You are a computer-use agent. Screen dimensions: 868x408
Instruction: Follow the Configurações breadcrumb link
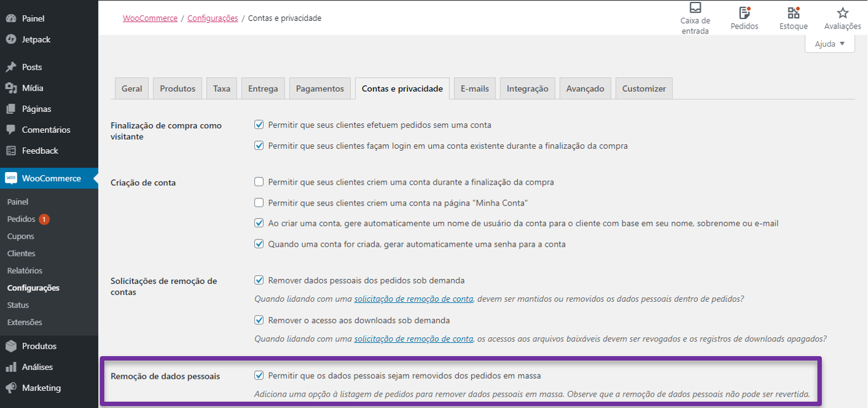click(x=212, y=18)
